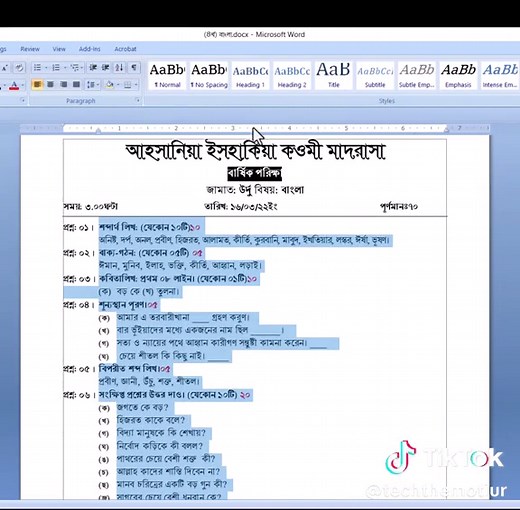Open the Add-Ins tab

(x=89, y=49)
